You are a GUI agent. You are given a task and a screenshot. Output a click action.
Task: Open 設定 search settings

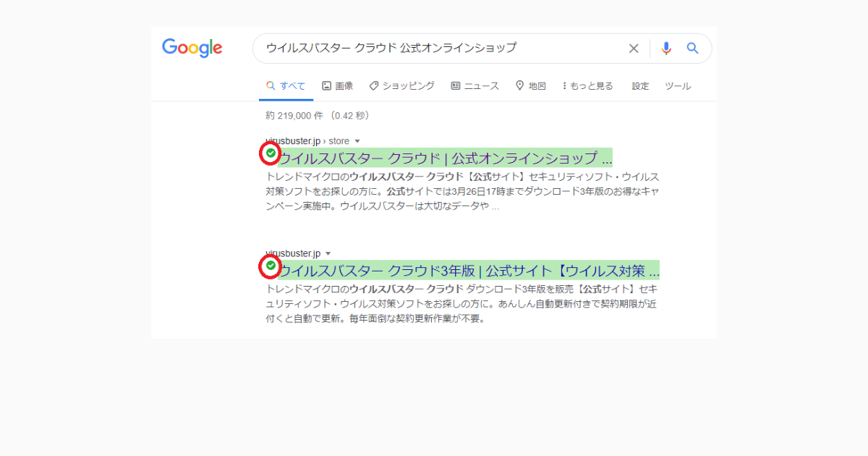[x=640, y=85]
